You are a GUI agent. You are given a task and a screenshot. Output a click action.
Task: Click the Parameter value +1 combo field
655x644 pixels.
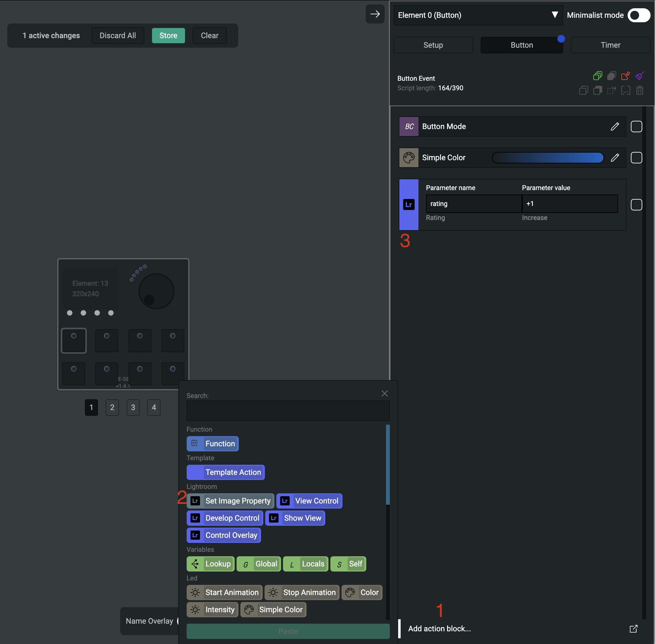coord(570,204)
